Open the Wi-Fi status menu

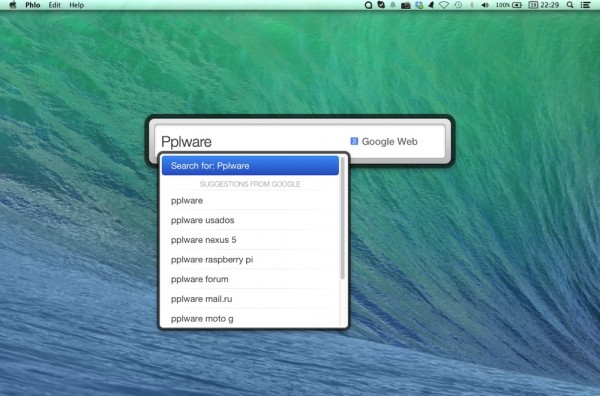(x=444, y=5)
